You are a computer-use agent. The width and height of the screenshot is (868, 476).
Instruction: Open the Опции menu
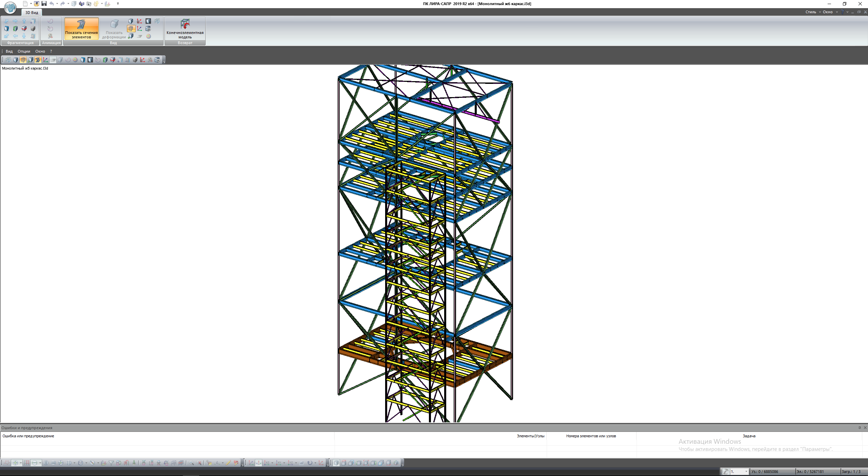(24, 51)
